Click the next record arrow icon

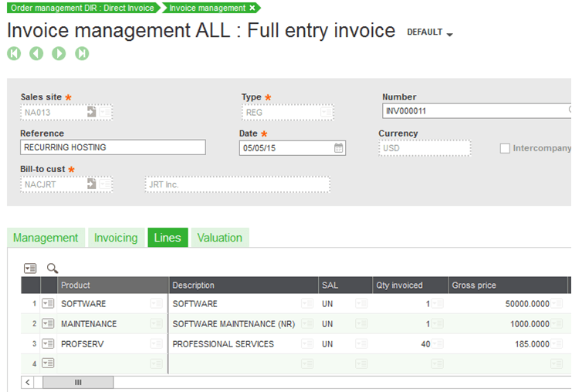[x=59, y=53]
